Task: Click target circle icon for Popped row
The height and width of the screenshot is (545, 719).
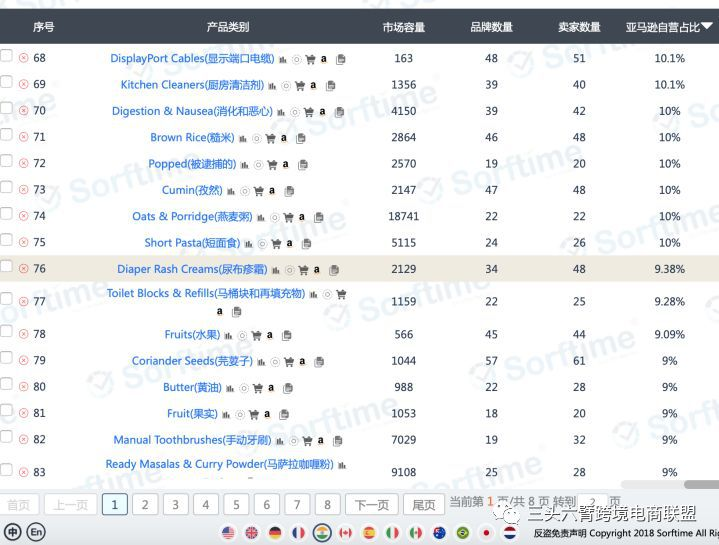Action: tap(259, 165)
